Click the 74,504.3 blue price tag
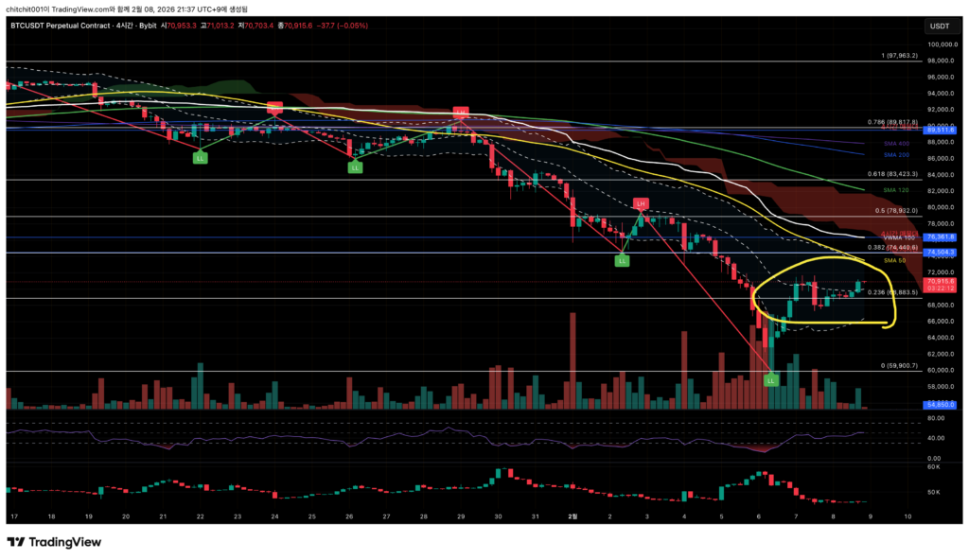The image size is (969, 560). click(941, 253)
